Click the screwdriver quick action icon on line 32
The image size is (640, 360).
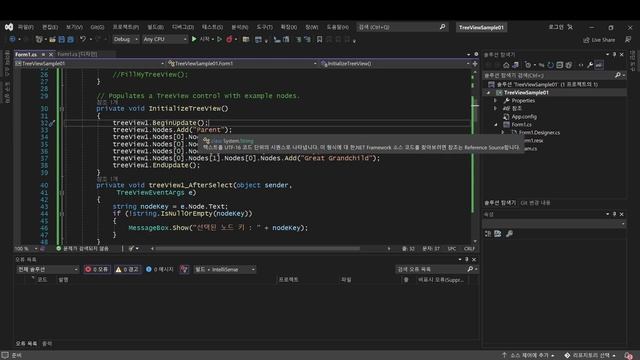coord(52,123)
